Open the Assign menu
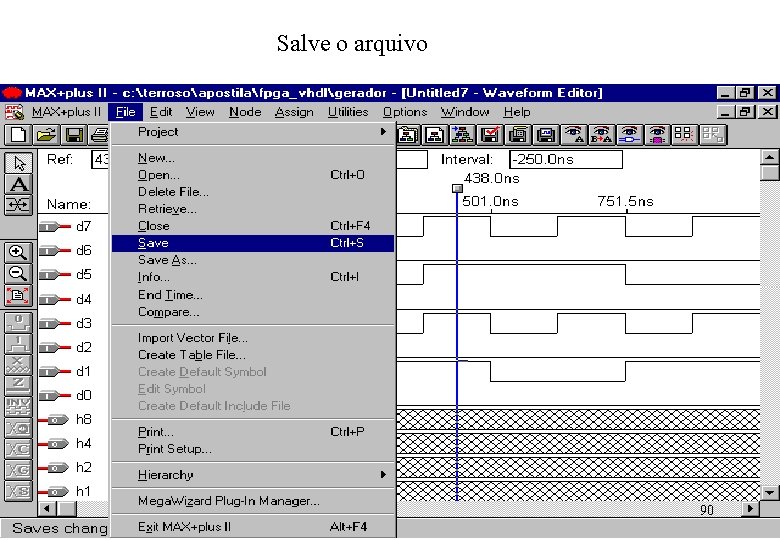Screen dimensions: 780x540 (x=294, y=112)
